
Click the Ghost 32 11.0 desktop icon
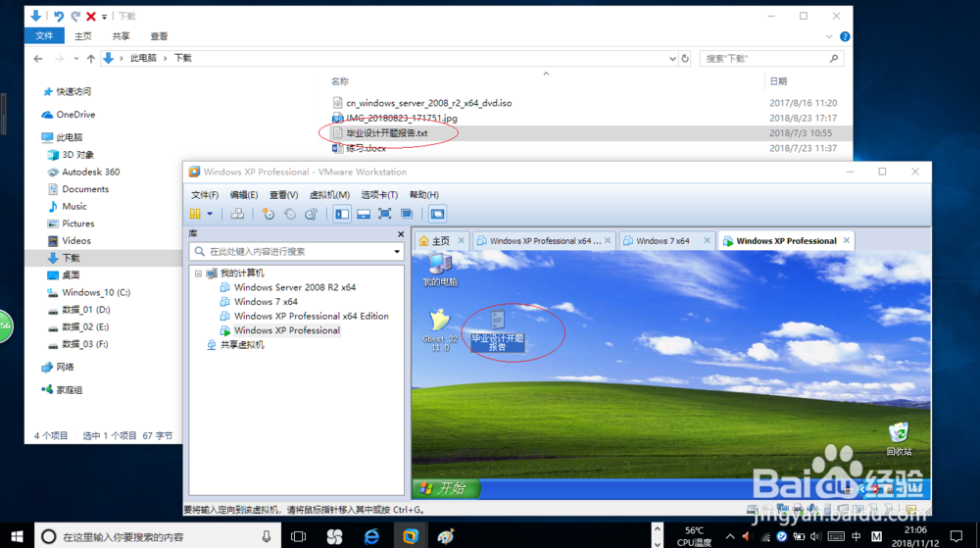click(440, 330)
